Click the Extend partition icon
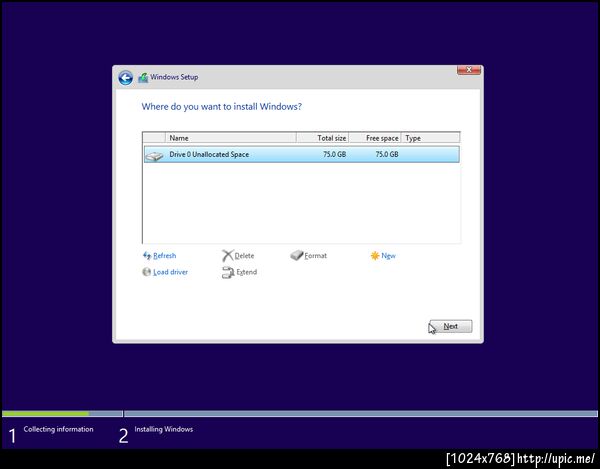This screenshot has width=600, height=469. [x=228, y=272]
